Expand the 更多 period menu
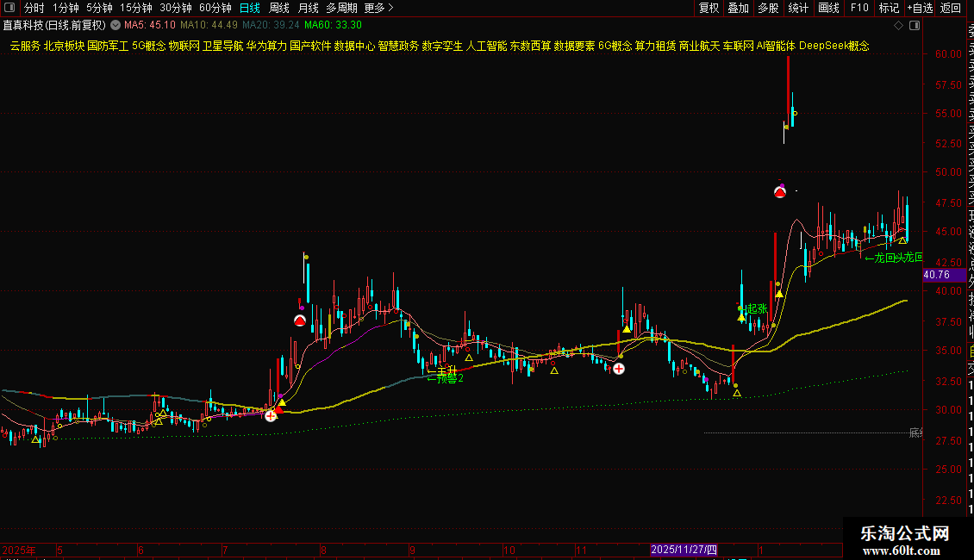974x560 pixels. pyautogui.click(x=379, y=8)
